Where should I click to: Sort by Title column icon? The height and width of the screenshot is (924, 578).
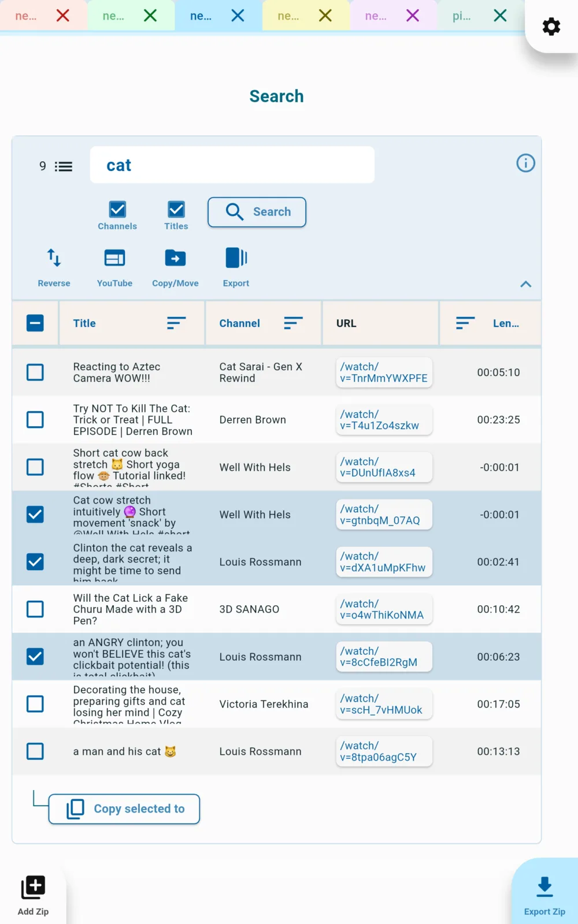(176, 323)
